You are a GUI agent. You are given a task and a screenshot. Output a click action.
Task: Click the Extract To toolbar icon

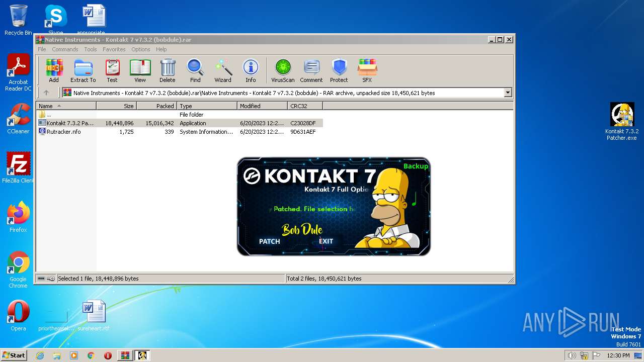83,70
